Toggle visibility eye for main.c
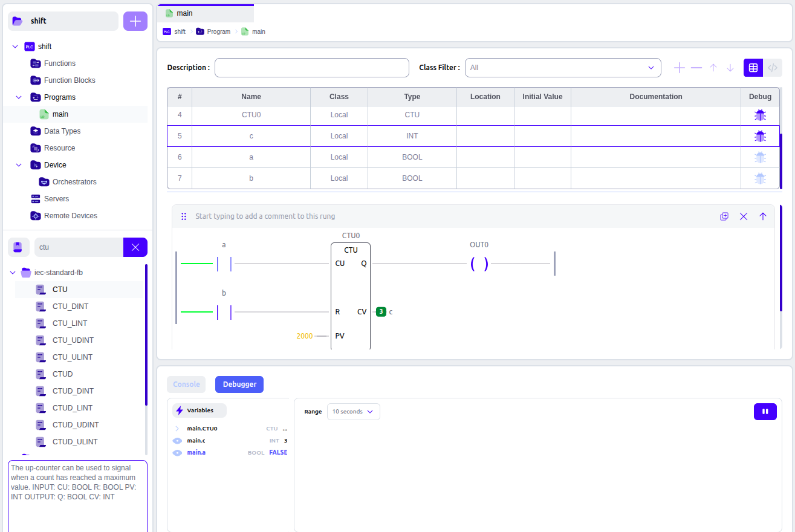The height and width of the screenshot is (532, 795). pos(178,441)
